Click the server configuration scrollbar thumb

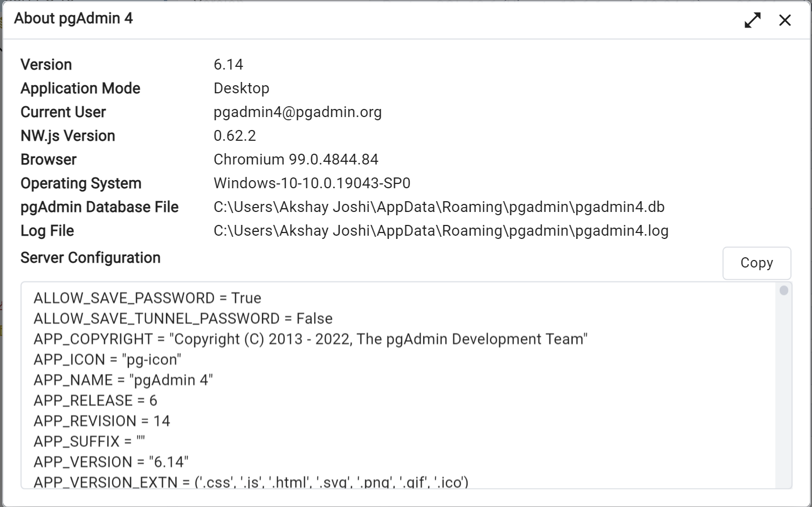pyautogui.click(x=783, y=291)
